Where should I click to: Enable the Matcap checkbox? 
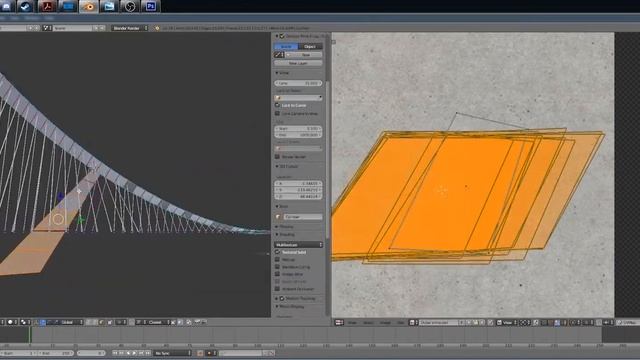click(278, 260)
